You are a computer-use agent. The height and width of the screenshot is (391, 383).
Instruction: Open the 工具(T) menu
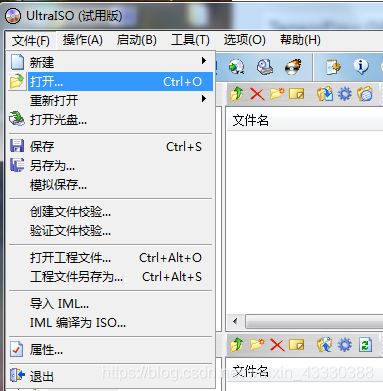pos(190,40)
